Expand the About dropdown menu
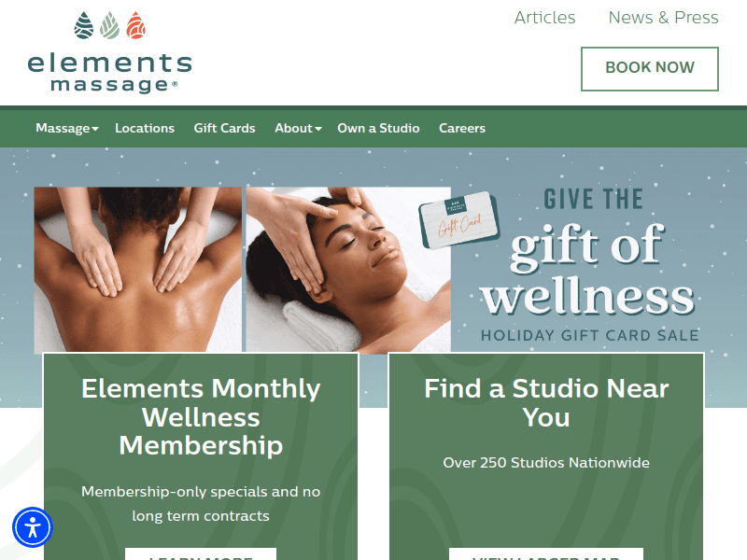This screenshot has width=747, height=560. coord(298,128)
